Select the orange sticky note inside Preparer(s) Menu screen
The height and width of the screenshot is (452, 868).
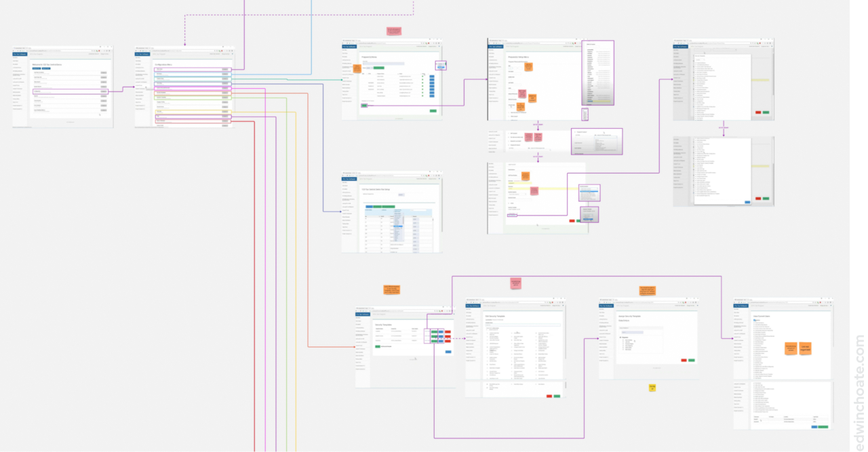[x=357, y=68]
